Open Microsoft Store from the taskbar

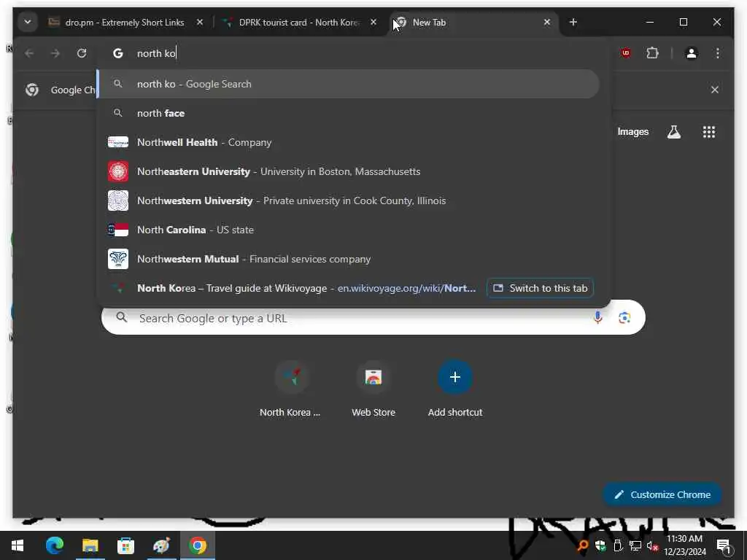[x=125, y=545]
